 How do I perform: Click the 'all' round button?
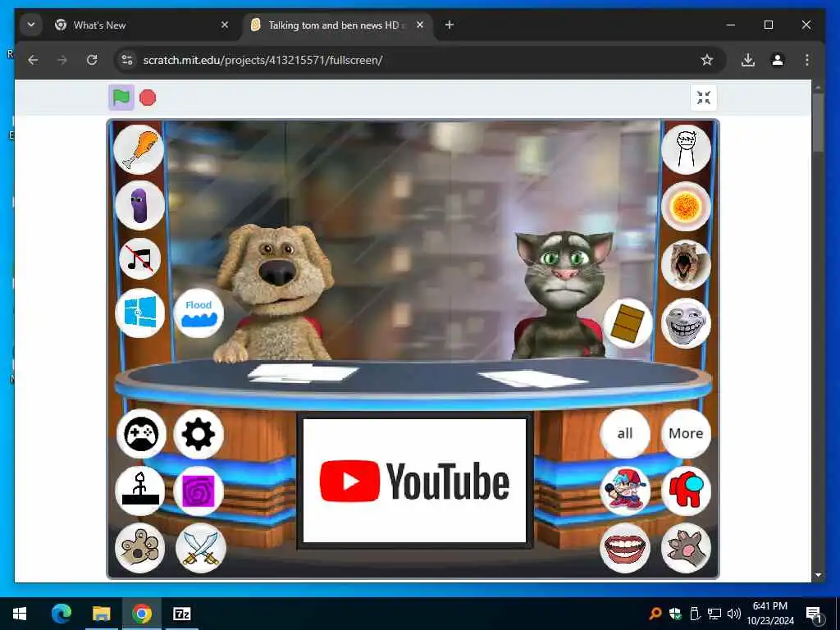click(x=625, y=433)
